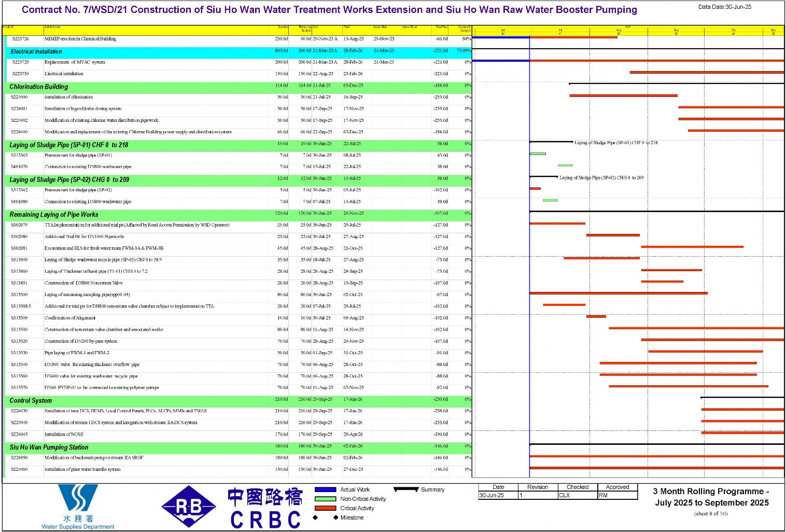The height and width of the screenshot is (532, 786).
Task: Click the green Gantt bar for activity S401070
Action: pos(565,165)
